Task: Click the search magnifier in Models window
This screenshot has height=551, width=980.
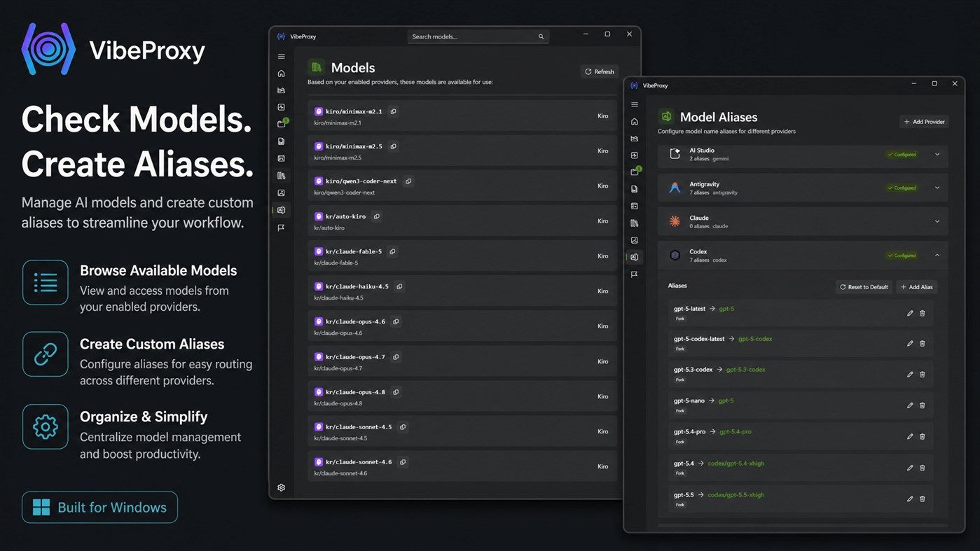Action: [541, 36]
